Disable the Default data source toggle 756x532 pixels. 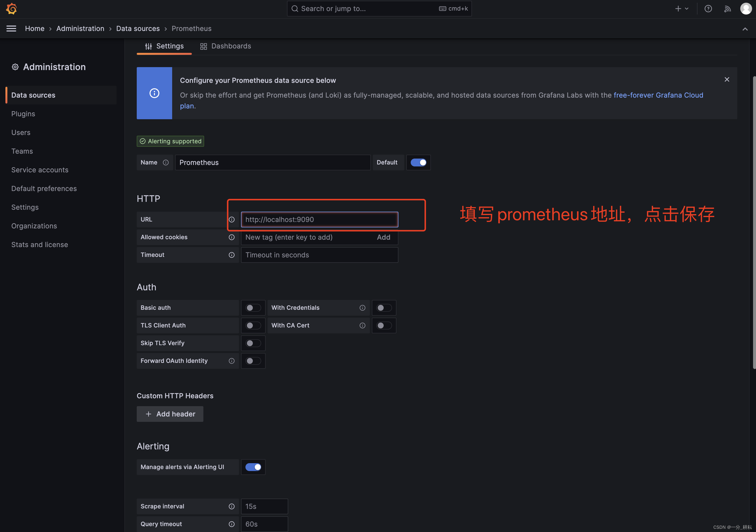click(419, 162)
